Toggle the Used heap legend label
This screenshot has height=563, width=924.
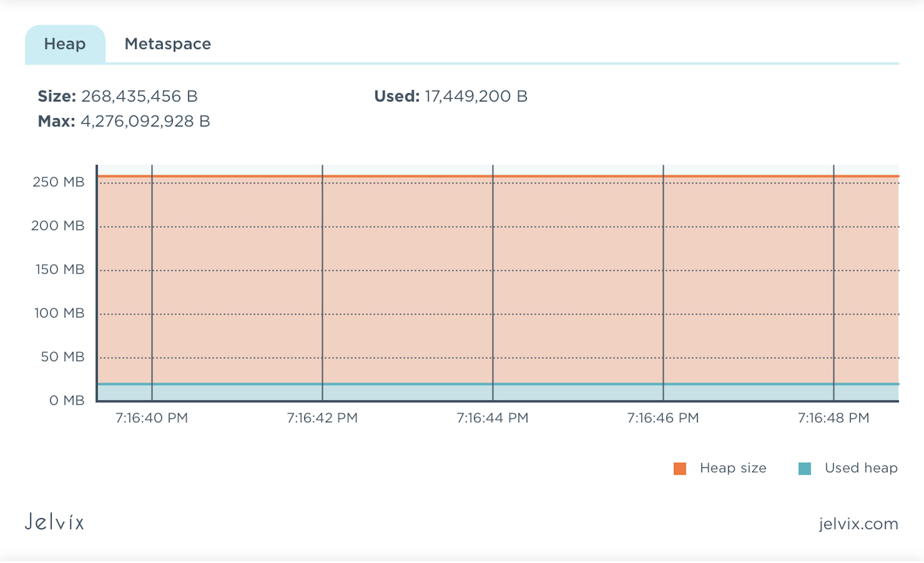pyautogui.click(x=861, y=468)
